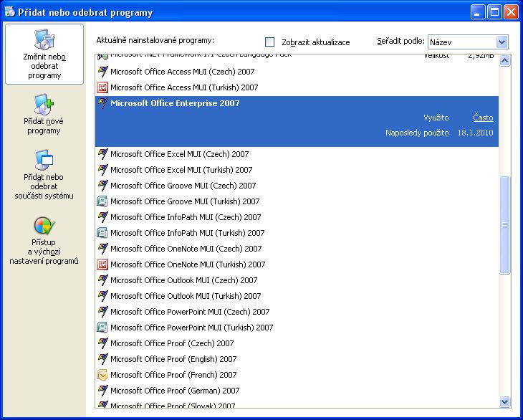Open Přidat nové programy section
523x420 pixels.
click(44, 114)
